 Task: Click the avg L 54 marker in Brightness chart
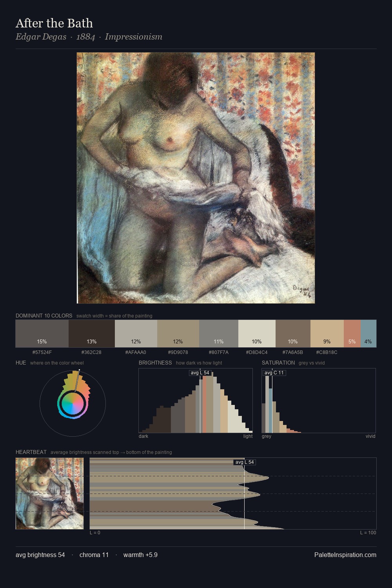[200, 373]
